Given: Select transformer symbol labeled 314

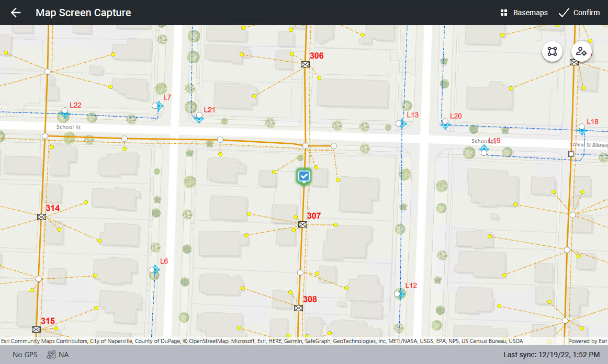Looking at the screenshot, I should pyautogui.click(x=42, y=217).
